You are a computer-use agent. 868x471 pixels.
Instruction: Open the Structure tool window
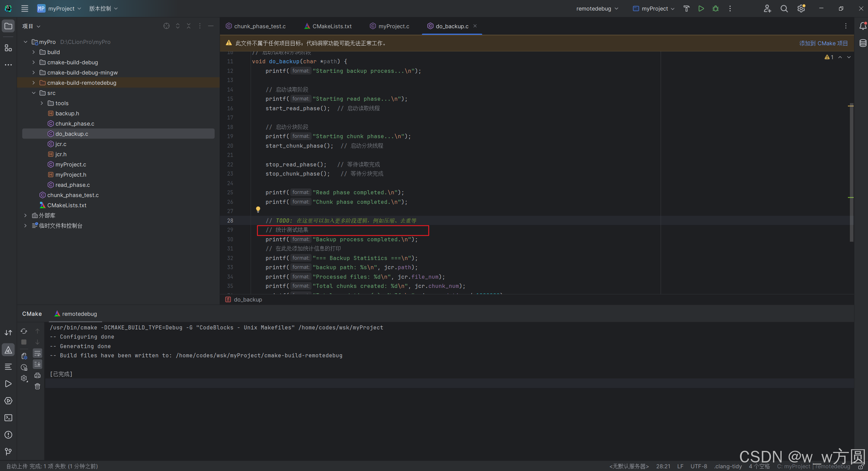click(x=8, y=48)
